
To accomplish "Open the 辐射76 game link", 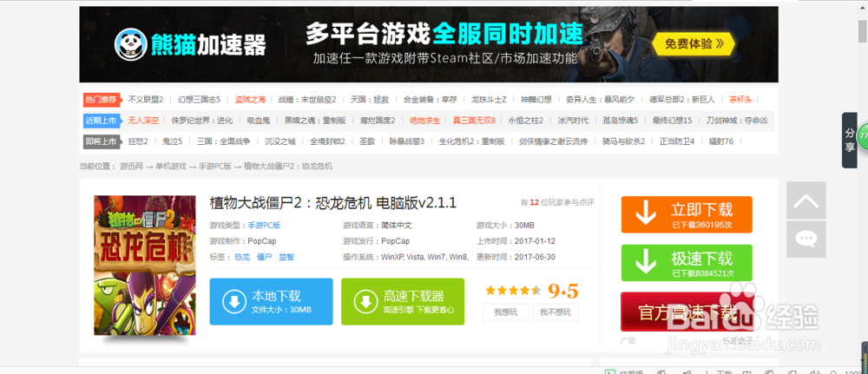I will click(720, 141).
